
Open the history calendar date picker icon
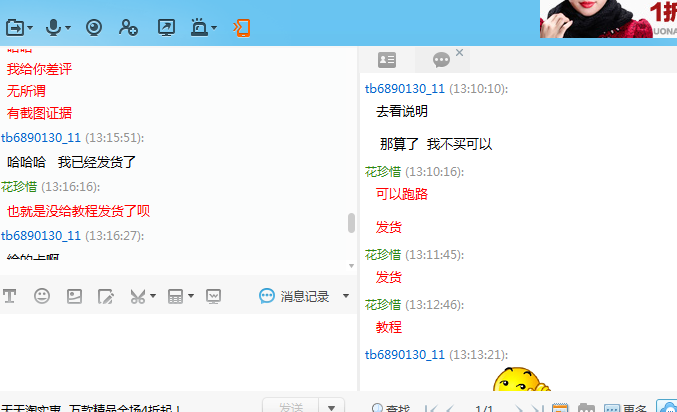[560, 407]
